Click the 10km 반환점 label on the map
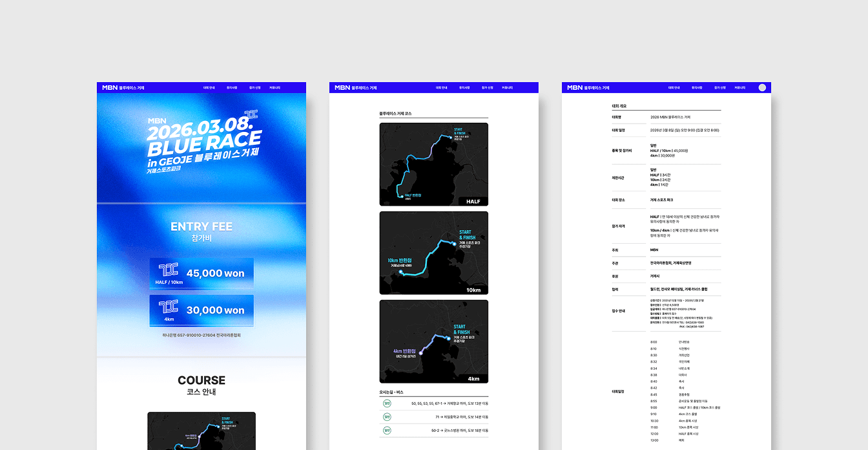The width and height of the screenshot is (868, 450). pos(400,261)
